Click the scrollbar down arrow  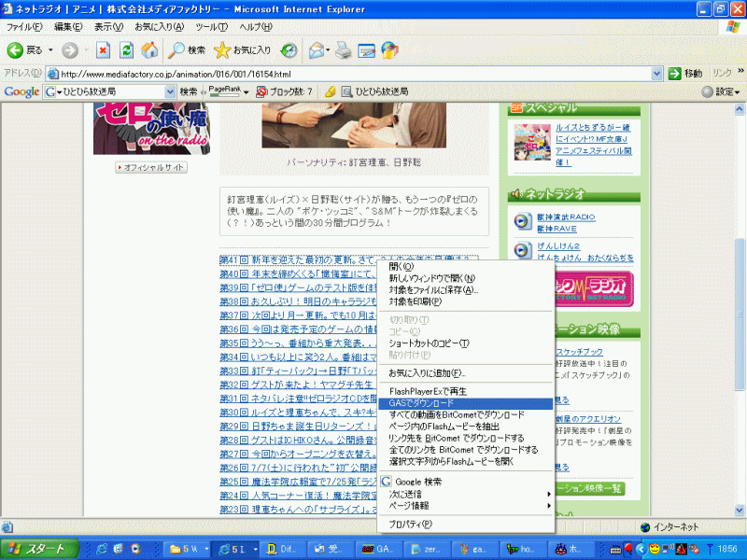click(x=740, y=511)
